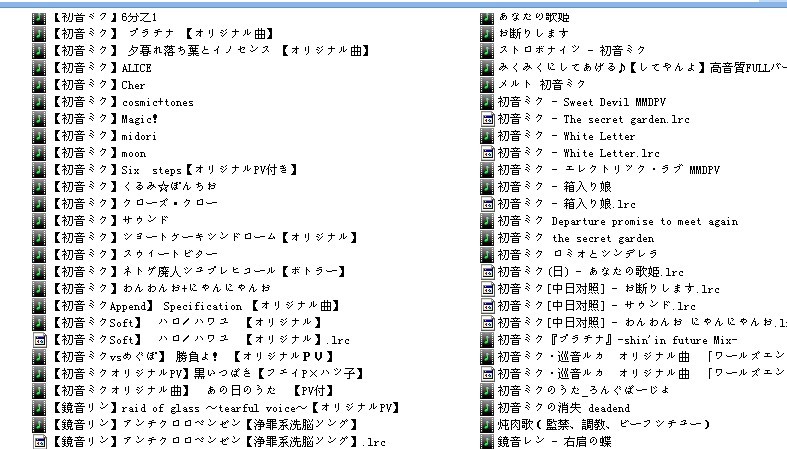Click the music file icon beside 【初音ミク】ALICE
The width and height of the screenshot is (787, 449).
point(39,68)
